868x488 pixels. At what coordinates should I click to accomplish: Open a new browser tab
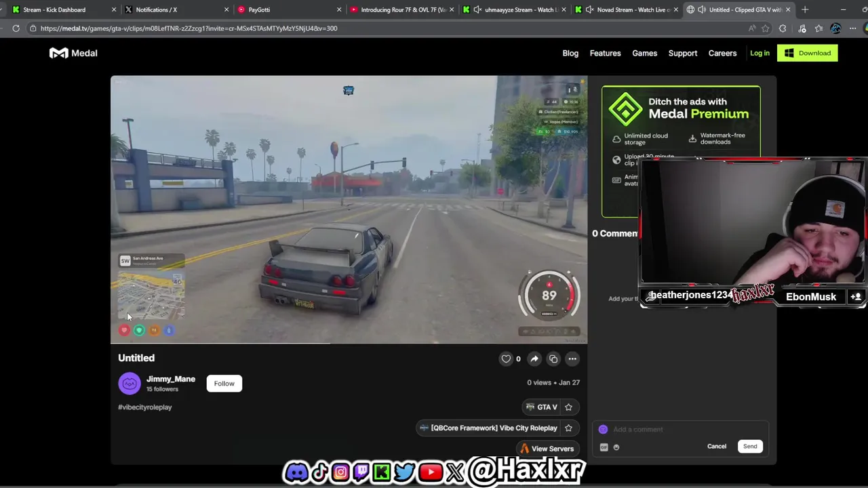(x=805, y=9)
